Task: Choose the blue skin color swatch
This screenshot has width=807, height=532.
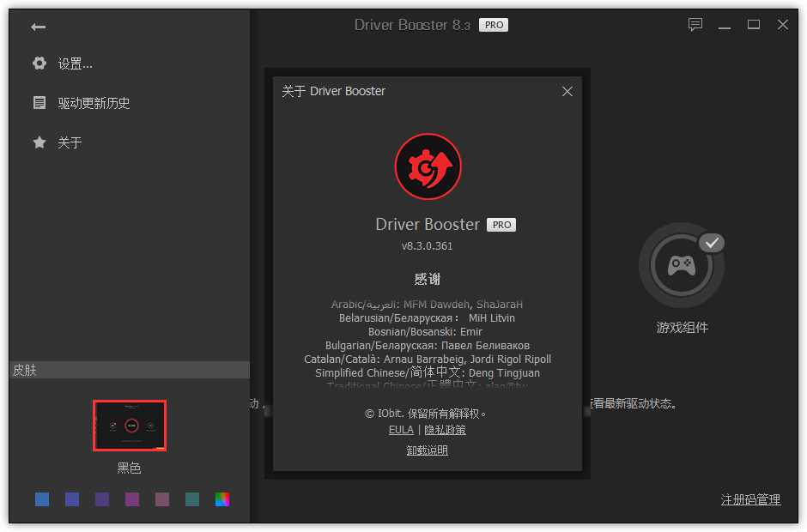Action: tap(42, 499)
